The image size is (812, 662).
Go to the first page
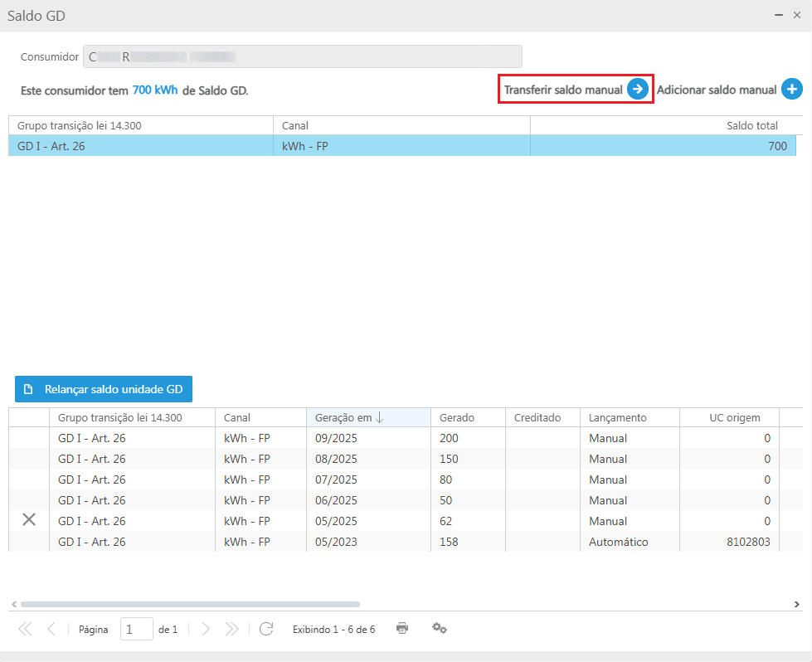(25, 629)
